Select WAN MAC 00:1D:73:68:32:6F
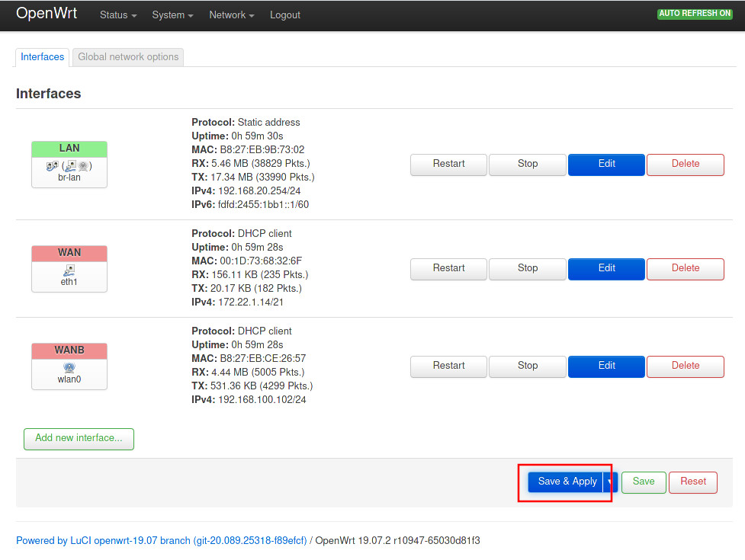Screen dimensions: 745x560 pos(261,261)
